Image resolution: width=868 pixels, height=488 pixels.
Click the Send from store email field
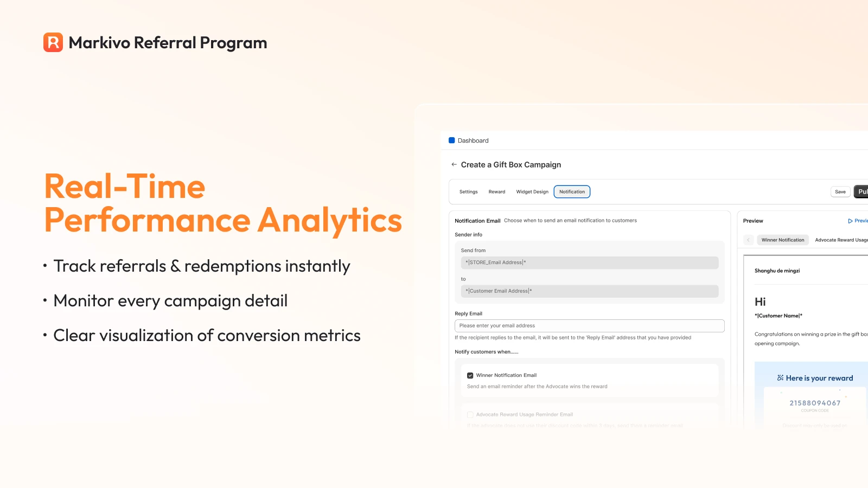pyautogui.click(x=590, y=262)
